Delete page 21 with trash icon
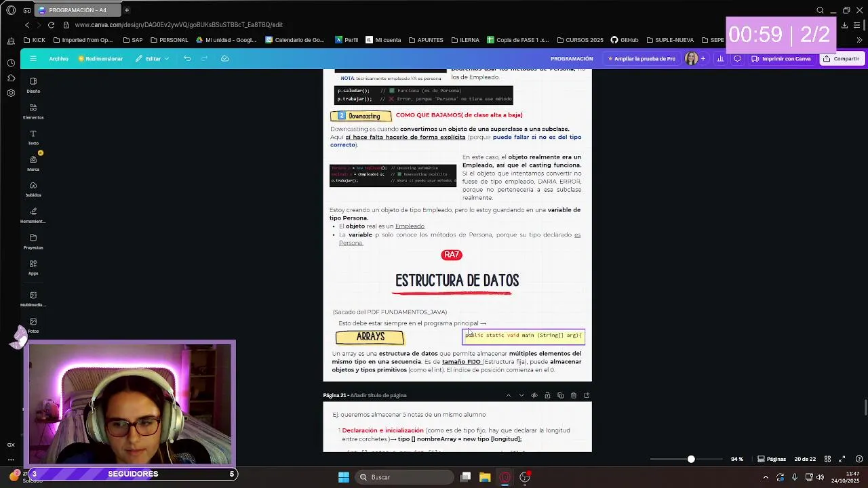868x488 pixels. click(574, 395)
